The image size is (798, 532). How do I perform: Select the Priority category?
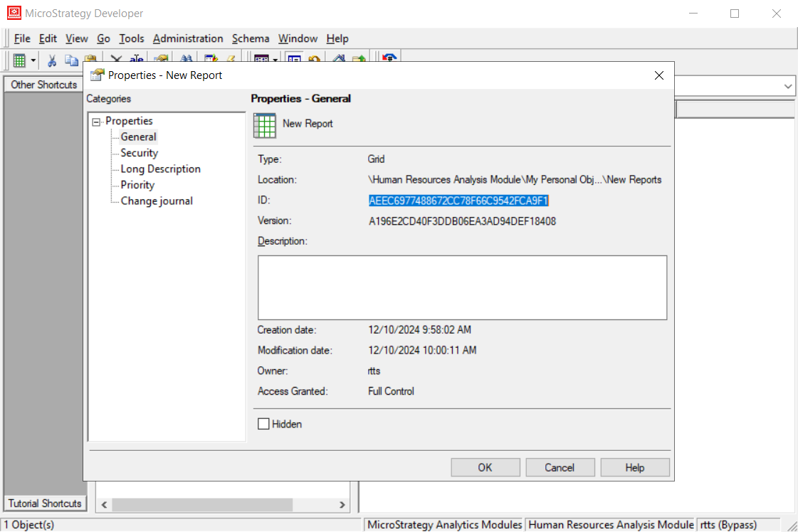[137, 185]
